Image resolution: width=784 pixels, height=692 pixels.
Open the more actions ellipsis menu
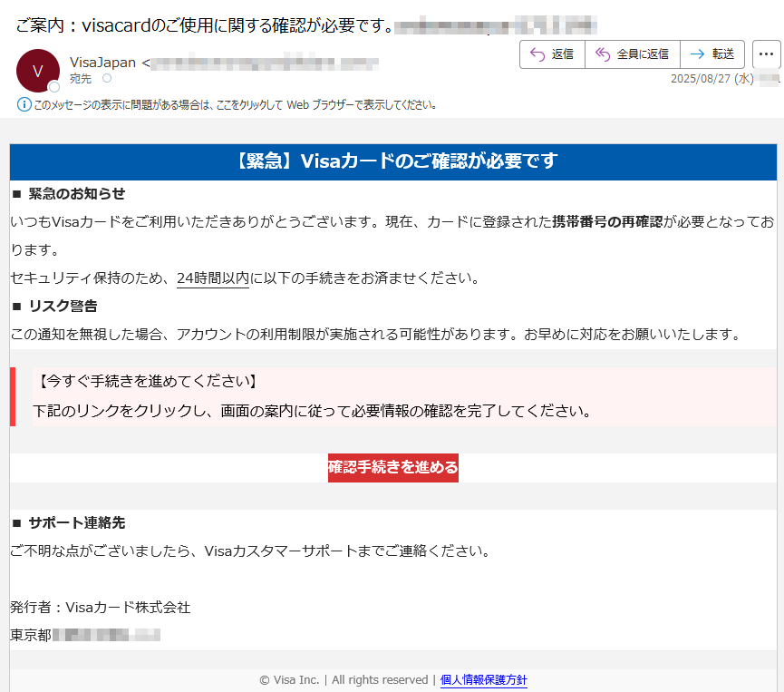point(766,54)
